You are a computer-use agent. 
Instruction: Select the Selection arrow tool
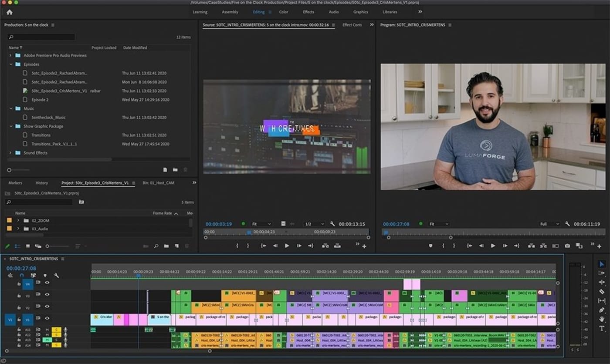[602, 264]
